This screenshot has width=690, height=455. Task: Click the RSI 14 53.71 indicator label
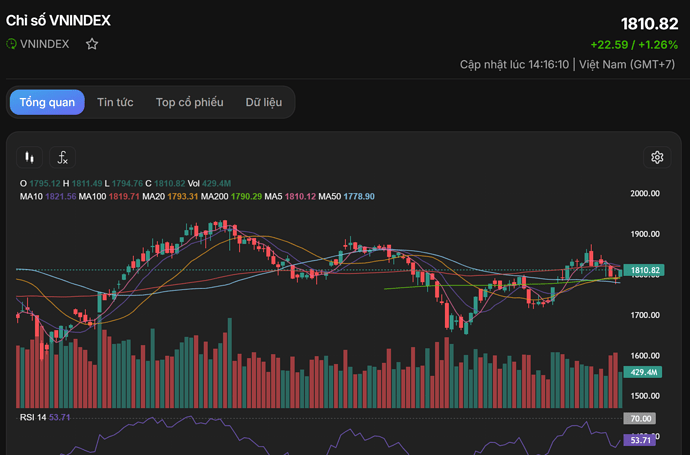(x=45, y=417)
